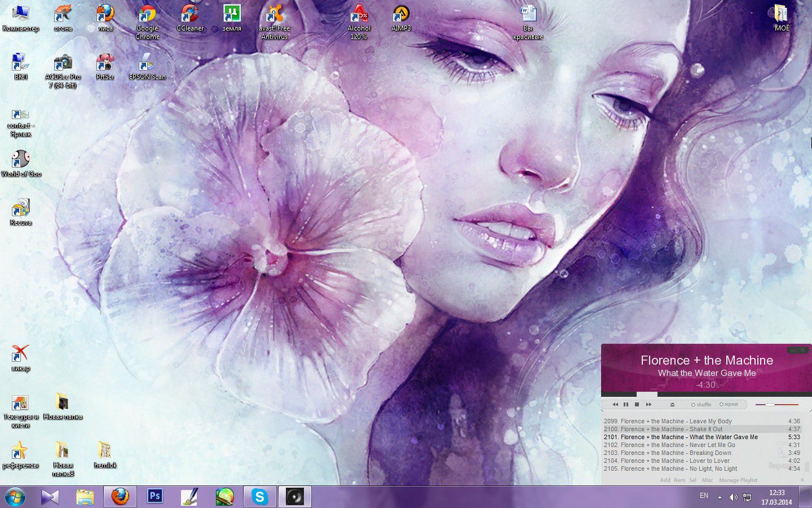Launch the World of Goo icon

pyautogui.click(x=21, y=164)
